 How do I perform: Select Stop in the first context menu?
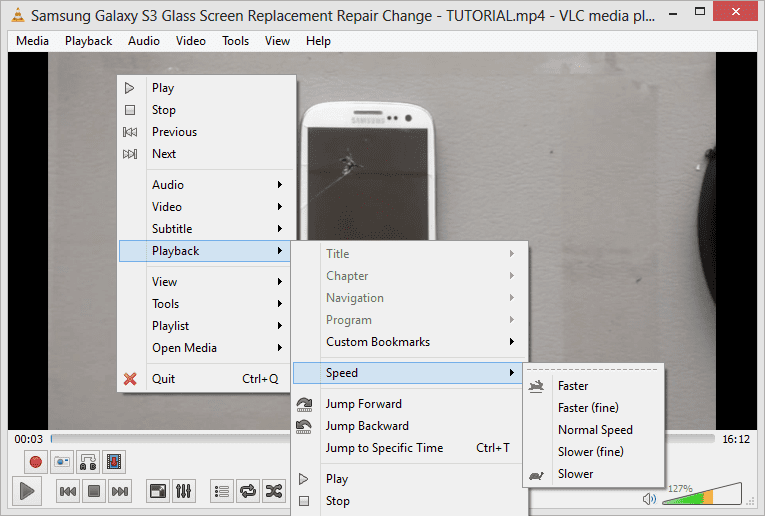coord(207,110)
